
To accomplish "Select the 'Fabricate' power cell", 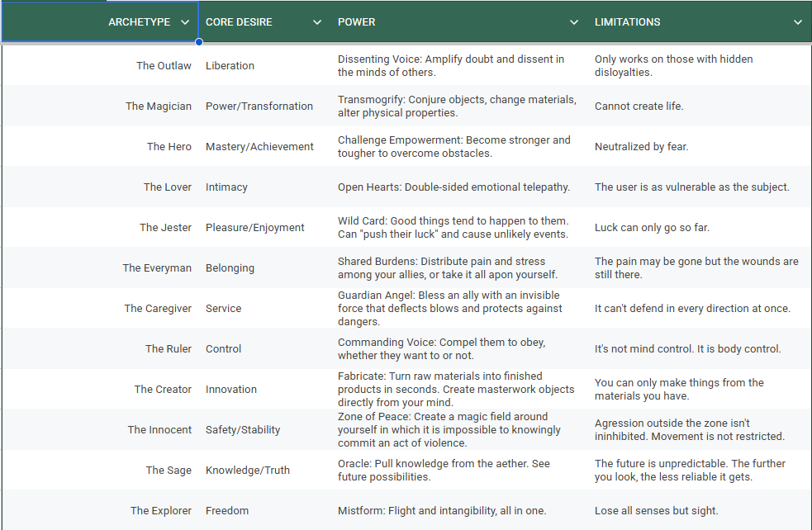I will coord(458,389).
